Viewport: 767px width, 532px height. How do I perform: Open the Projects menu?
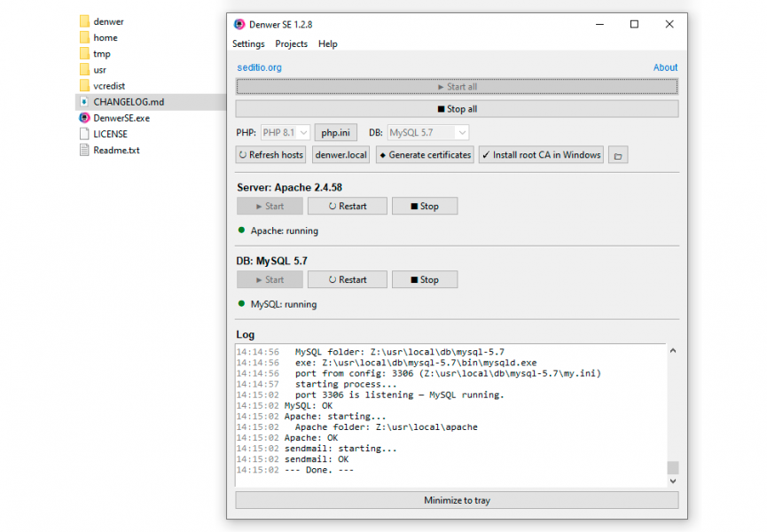291,44
